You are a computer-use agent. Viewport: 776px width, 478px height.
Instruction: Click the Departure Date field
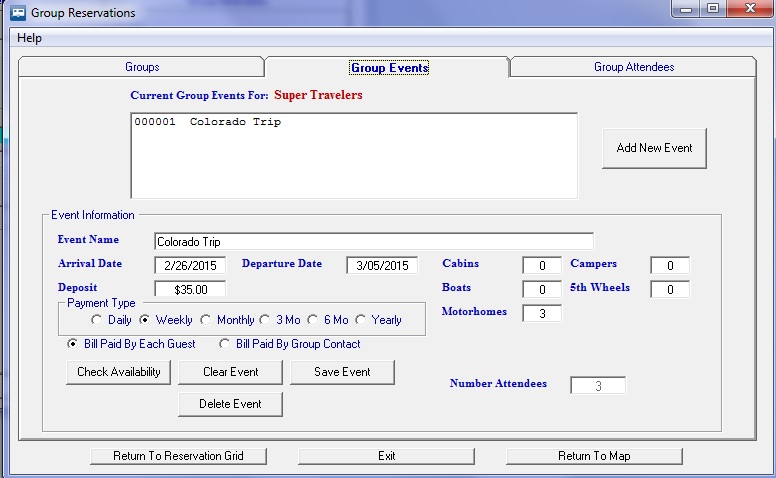coord(382,265)
